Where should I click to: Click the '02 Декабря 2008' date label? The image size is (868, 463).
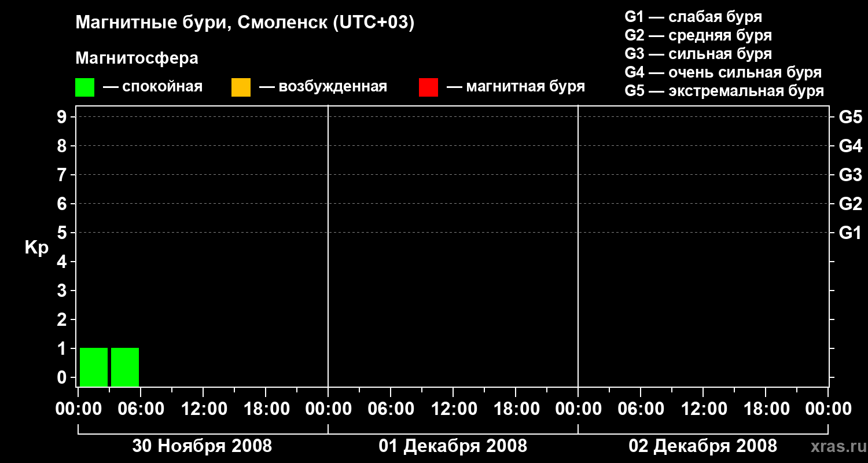(x=703, y=446)
